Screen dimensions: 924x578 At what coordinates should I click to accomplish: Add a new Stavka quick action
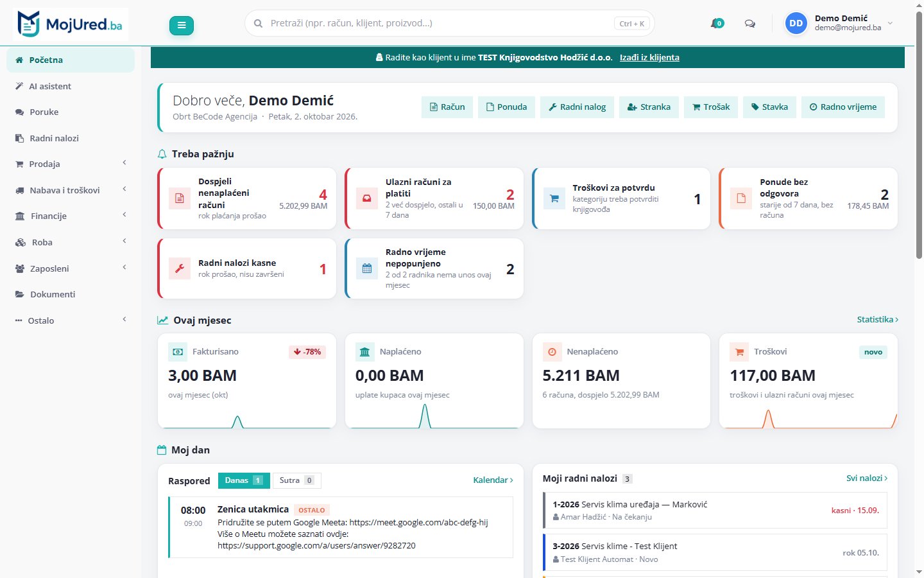(x=770, y=107)
